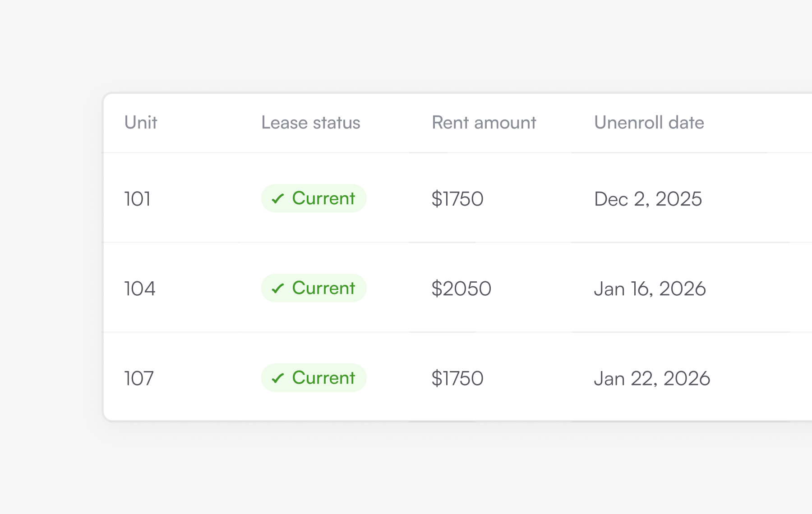Click the Unenroll date column header
Viewport: 812px width, 514px height.
[649, 123]
